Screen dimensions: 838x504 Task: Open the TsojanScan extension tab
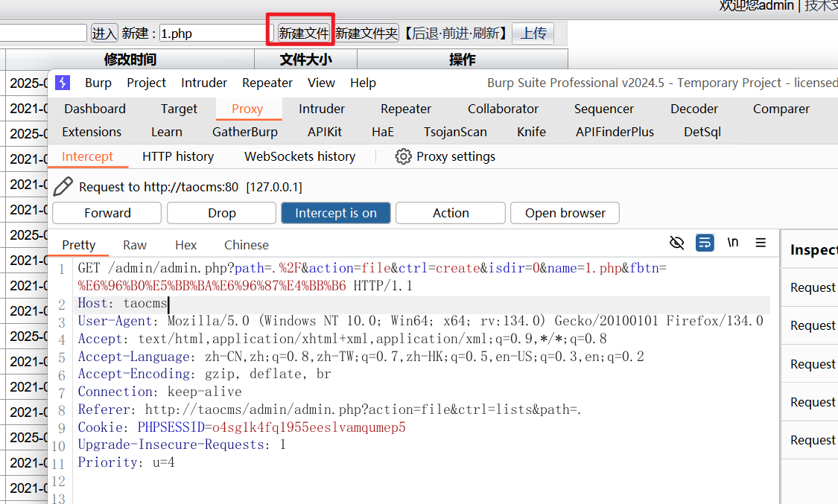coord(455,132)
